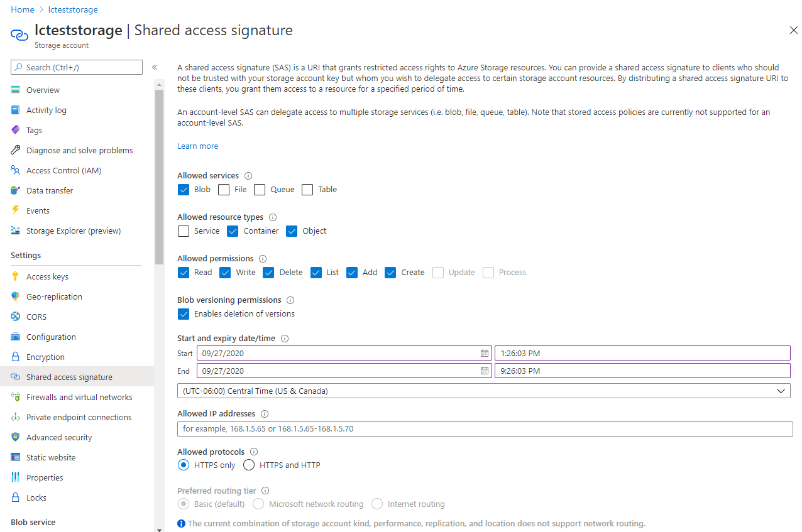The width and height of the screenshot is (802, 532).
Task: Click the Events lightning bolt icon
Action: tap(16, 210)
